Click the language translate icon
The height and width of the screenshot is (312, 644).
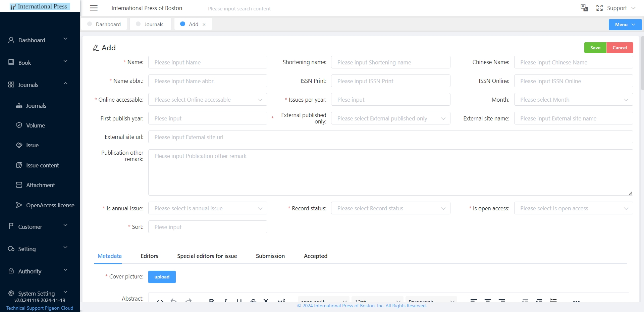click(x=584, y=8)
